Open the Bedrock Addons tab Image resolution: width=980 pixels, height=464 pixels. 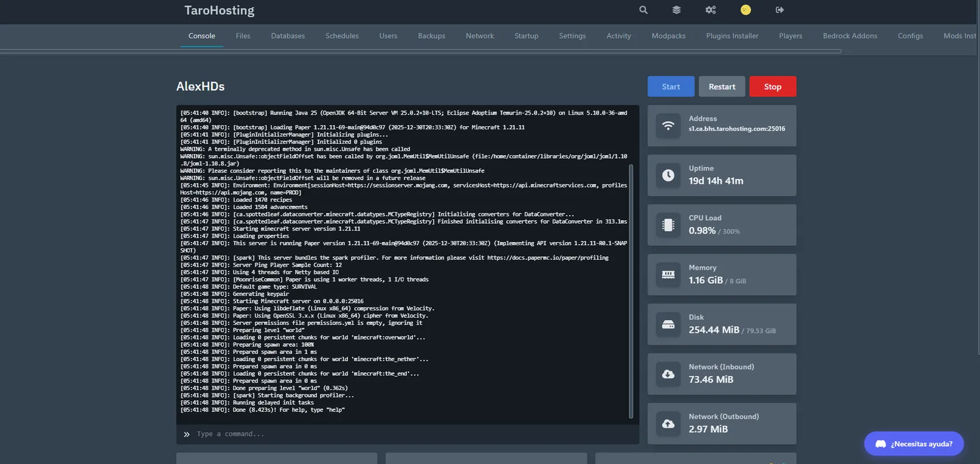(x=850, y=36)
